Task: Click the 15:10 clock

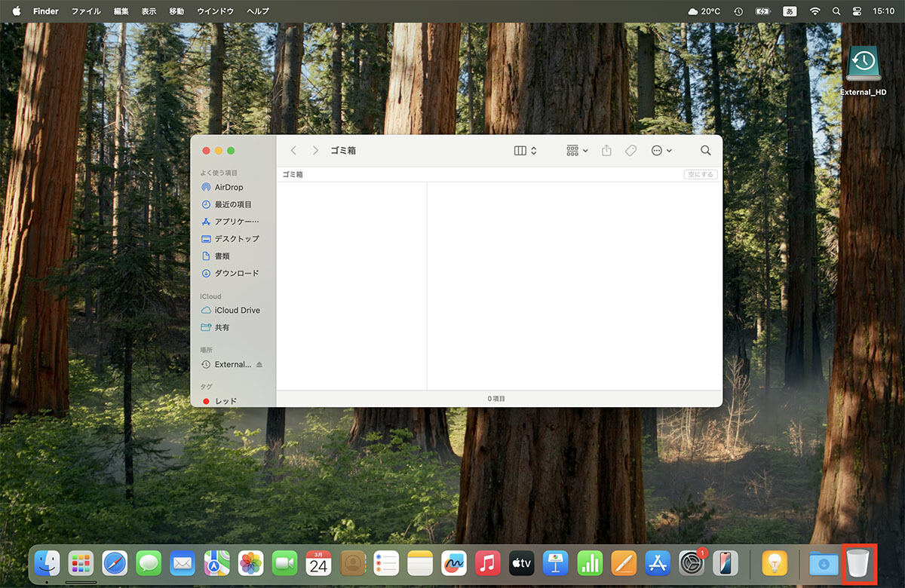Action: point(884,11)
